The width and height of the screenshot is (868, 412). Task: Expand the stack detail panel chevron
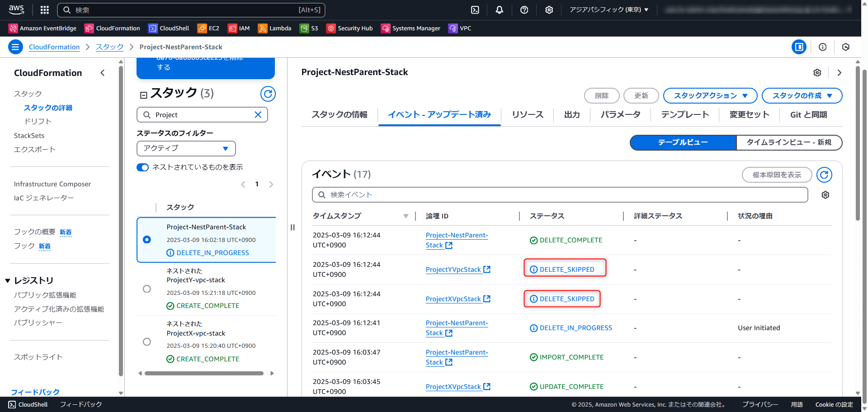click(839, 72)
